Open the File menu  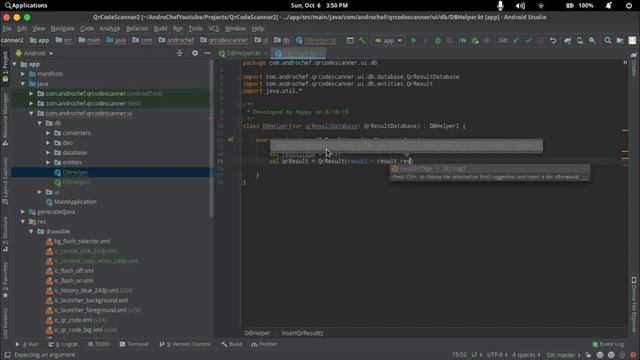[x=7, y=29]
